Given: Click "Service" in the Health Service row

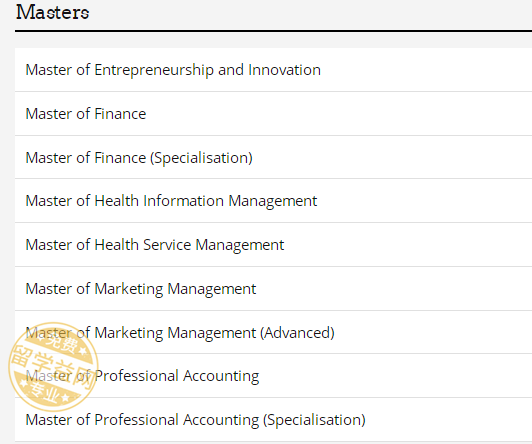Looking at the screenshot, I should pyautogui.click(x=167, y=245).
